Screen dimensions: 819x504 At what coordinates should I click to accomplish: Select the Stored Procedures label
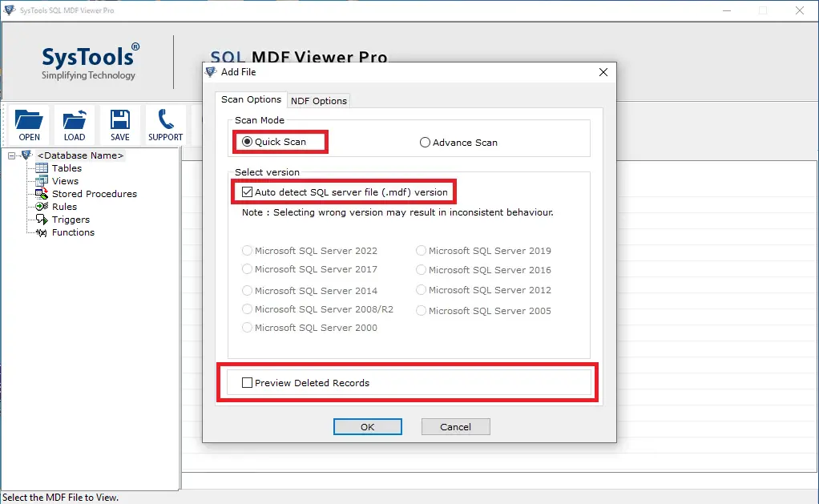coord(95,194)
